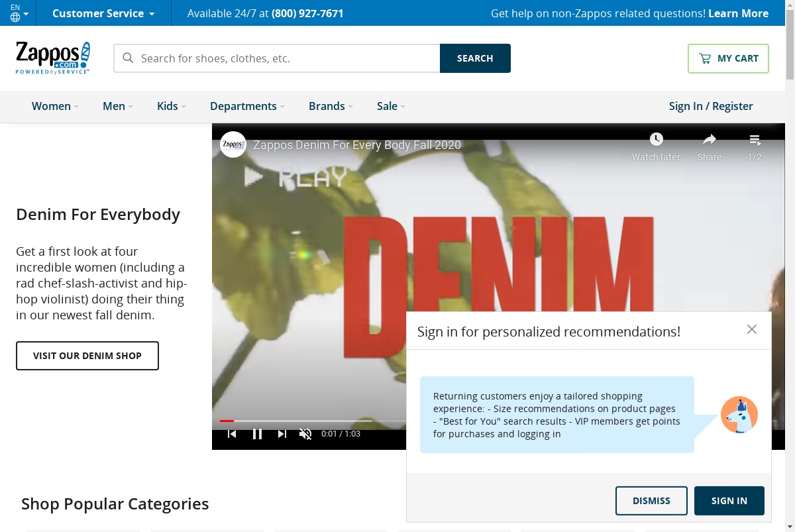Click the Denim For Everybody heading

[98, 215]
